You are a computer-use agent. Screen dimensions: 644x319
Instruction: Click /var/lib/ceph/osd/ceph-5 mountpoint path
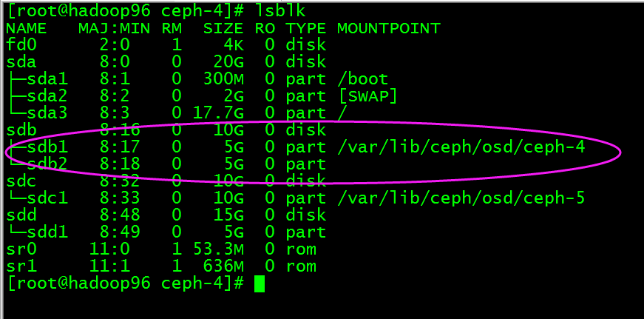[x=461, y=198]
